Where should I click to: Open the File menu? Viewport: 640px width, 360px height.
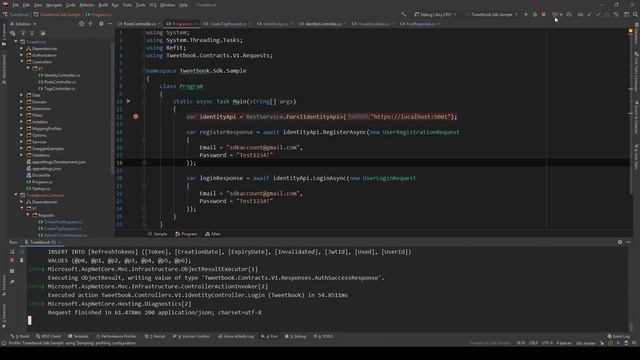coord(16,5)
